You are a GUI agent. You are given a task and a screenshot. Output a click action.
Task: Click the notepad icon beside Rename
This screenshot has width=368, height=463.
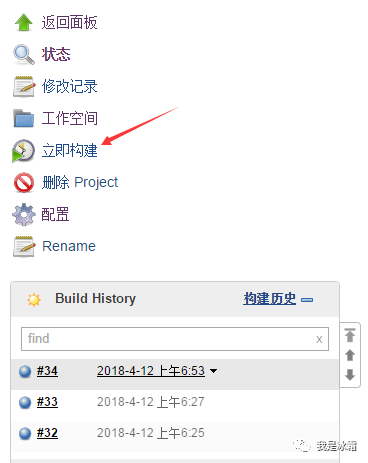(x=24, y=246)
